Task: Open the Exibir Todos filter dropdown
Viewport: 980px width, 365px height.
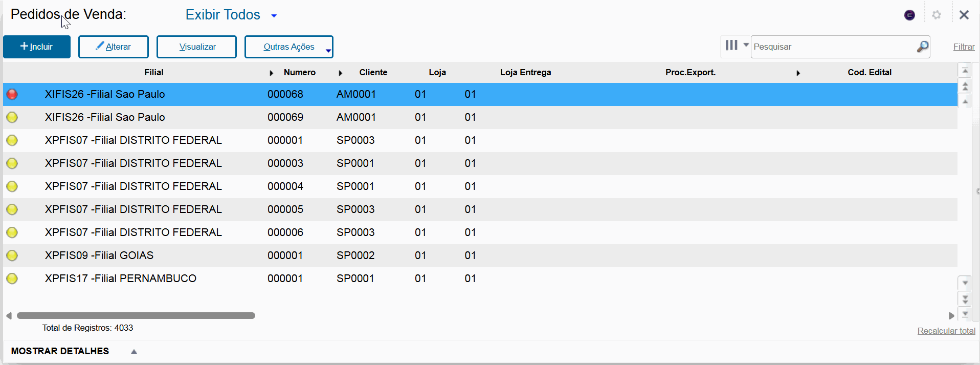Action: point(231,15)
